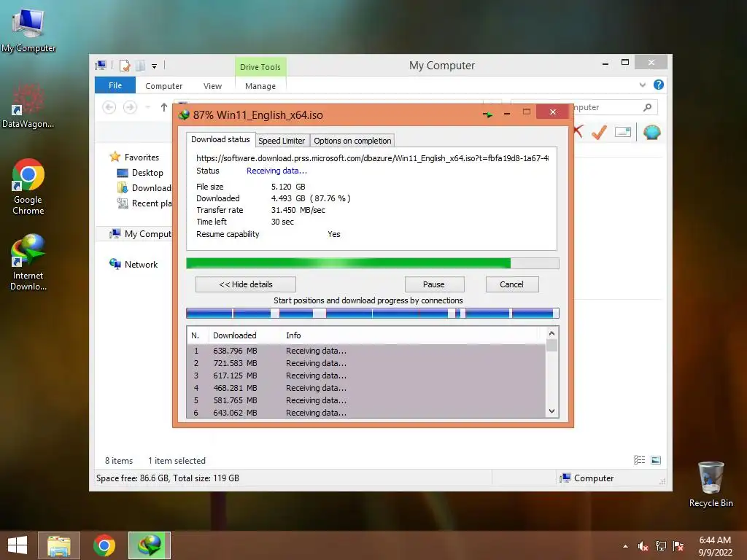Select connection row 1 with 638.796 MB
The width and height of the screenshot is (747, 560).
(366, 351)
